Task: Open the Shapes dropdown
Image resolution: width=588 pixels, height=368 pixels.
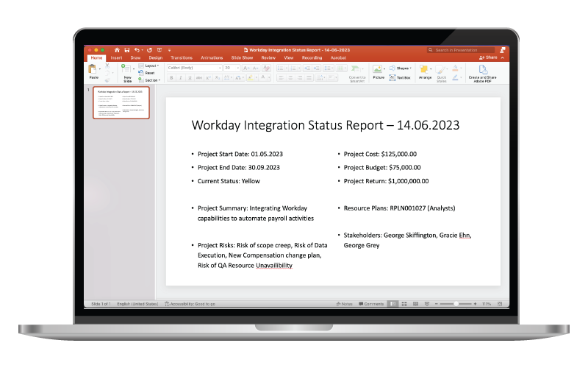Action: [x=404, y=67]
